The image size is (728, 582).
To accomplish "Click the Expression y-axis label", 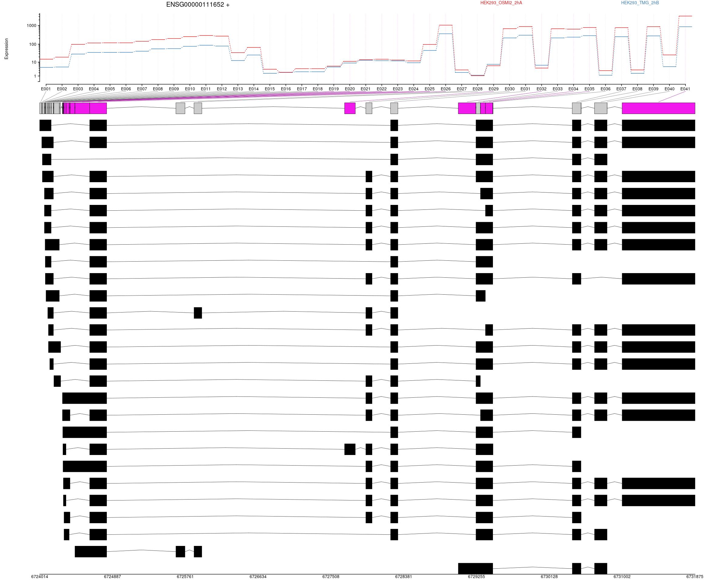I will pyautogui.click(x=6, y=49).
